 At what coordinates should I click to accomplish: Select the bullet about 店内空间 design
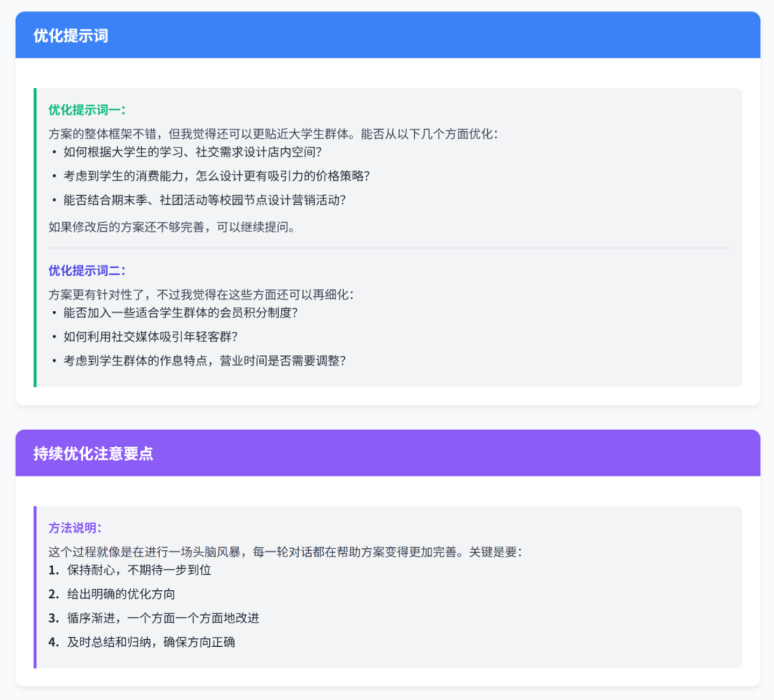tap(192, 152)
